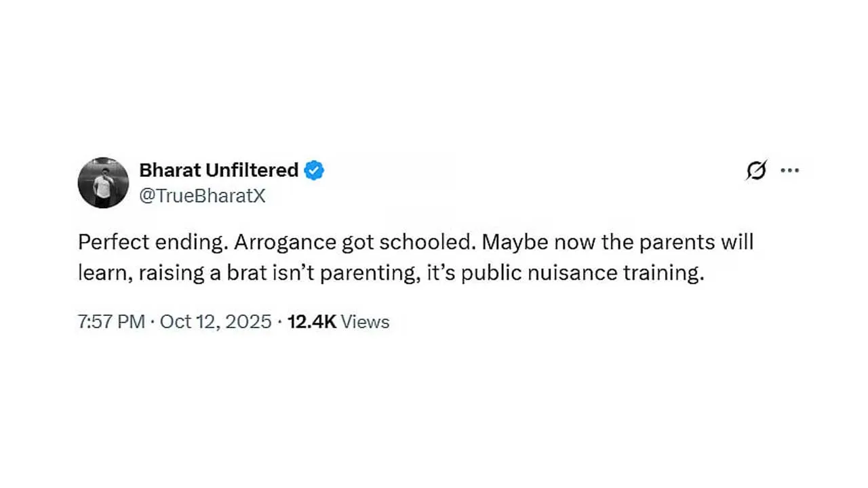Click the blue verified badge
This screenshot has height=488, width=868.
coord(313,170)
